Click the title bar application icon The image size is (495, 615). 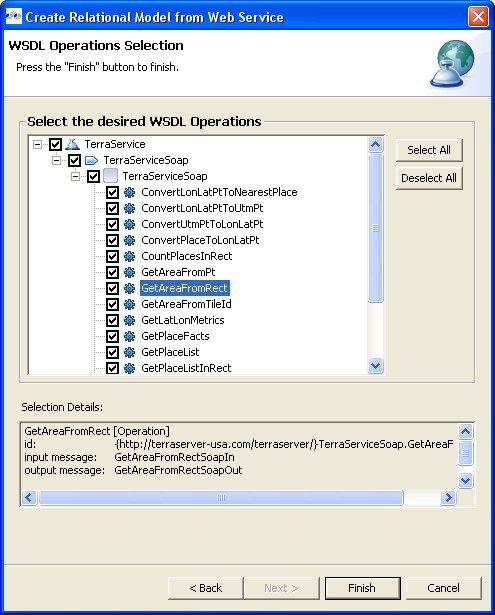pos(14,16)
